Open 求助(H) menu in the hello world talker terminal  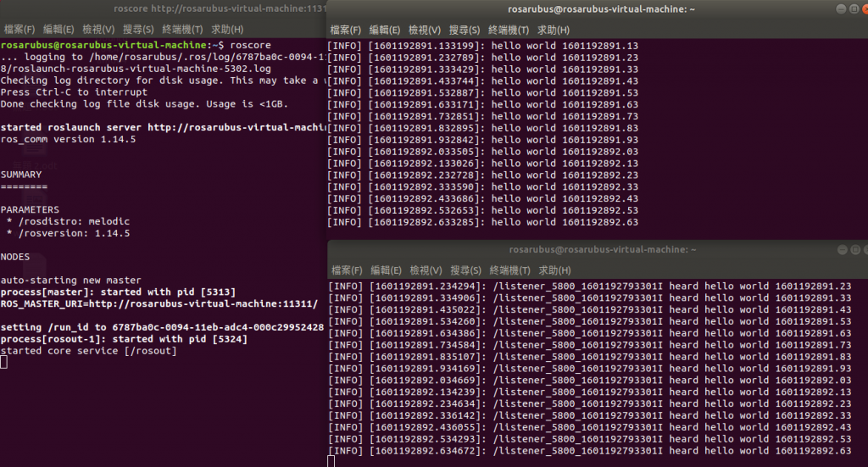point(553,30)
